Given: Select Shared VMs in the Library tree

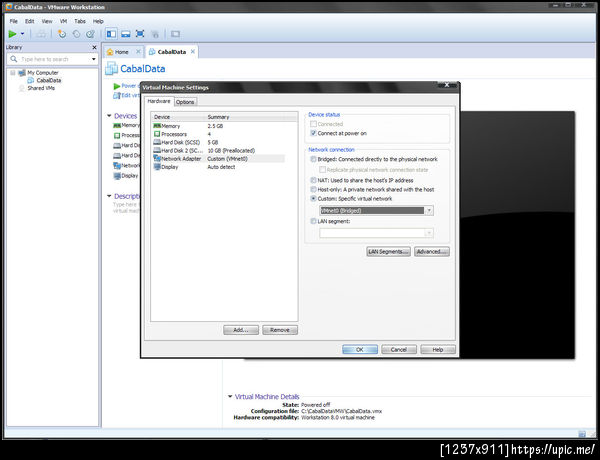Looking at the screenshot, I should click(x=41, y=88).
